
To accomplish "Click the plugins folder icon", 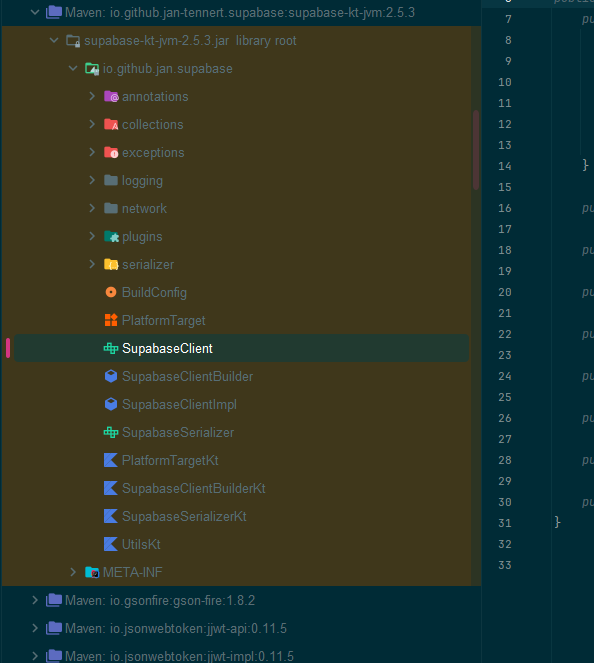I will (x=111, y=236).
